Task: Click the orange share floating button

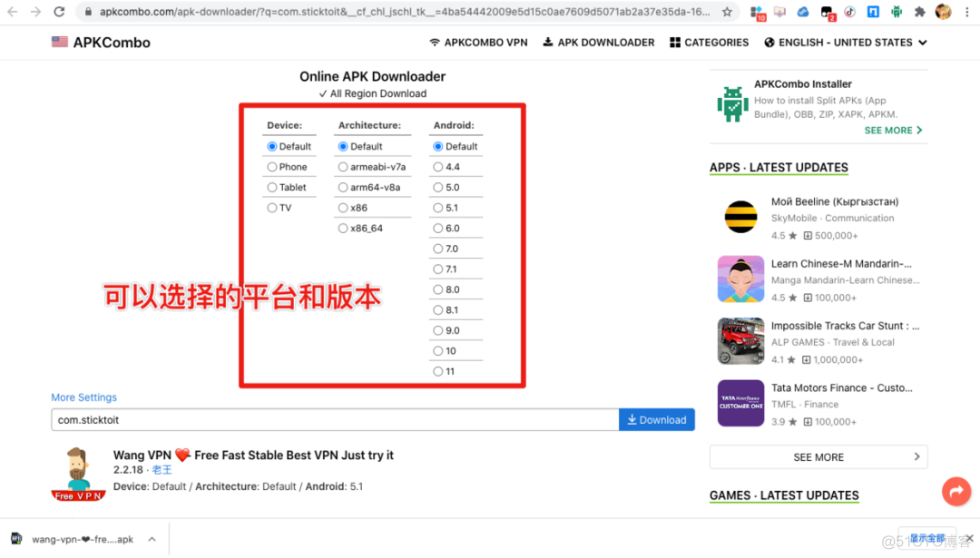Action: pos(956,492)
